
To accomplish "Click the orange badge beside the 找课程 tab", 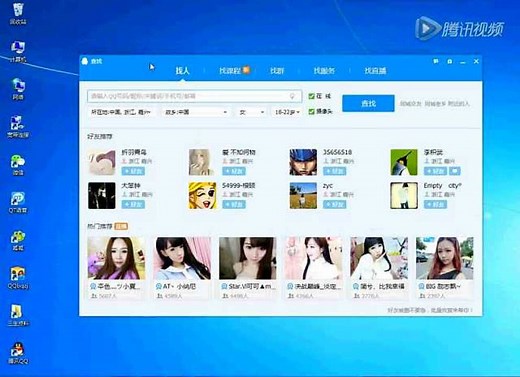I will [x=246, y=70].
